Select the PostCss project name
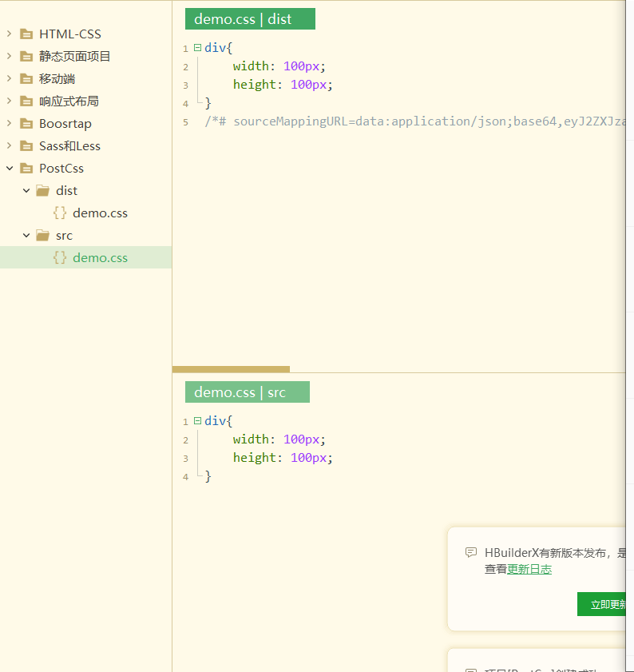Screen dimensions: 634x672 (x=61, y=169)
